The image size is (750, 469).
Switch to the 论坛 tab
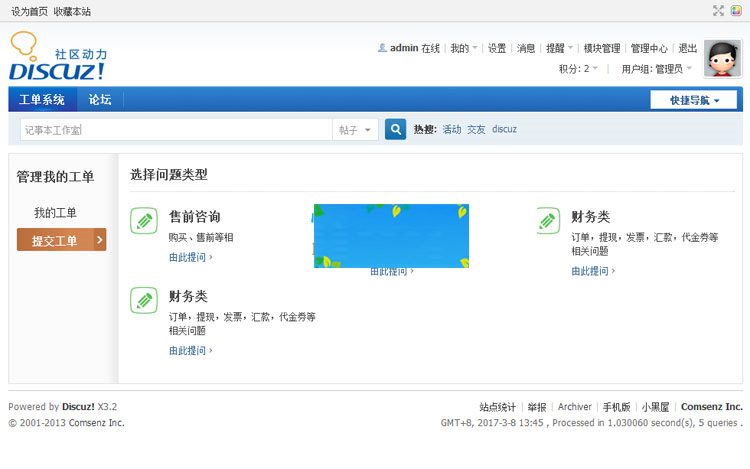click(x=100, y=100)
